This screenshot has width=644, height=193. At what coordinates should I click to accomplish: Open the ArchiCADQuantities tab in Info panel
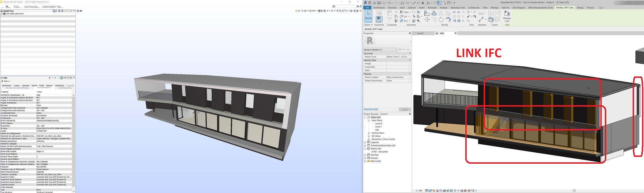point(65,88)
